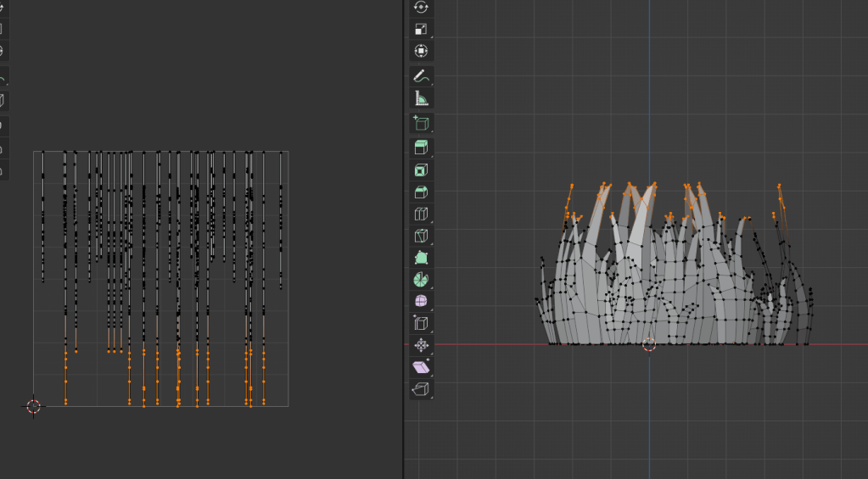Activate the Extrude Region tool
Viewport: 868px width, 479px height.
click(421, 148)
